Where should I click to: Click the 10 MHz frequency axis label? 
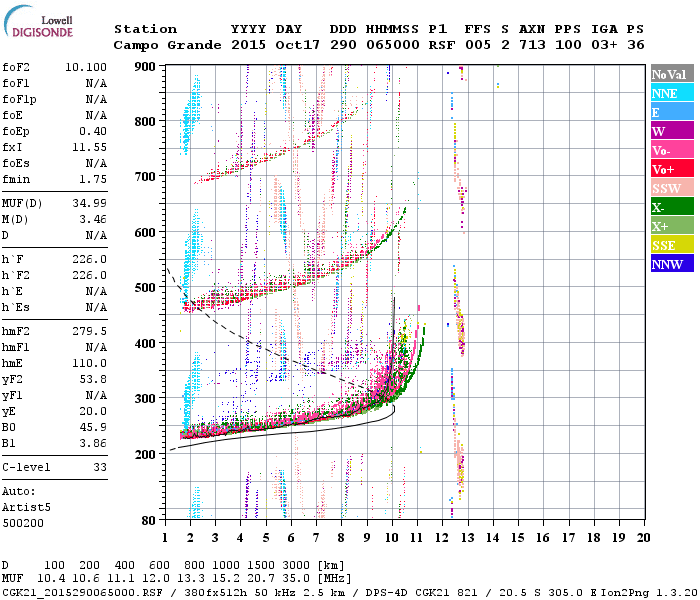point(392,538)
